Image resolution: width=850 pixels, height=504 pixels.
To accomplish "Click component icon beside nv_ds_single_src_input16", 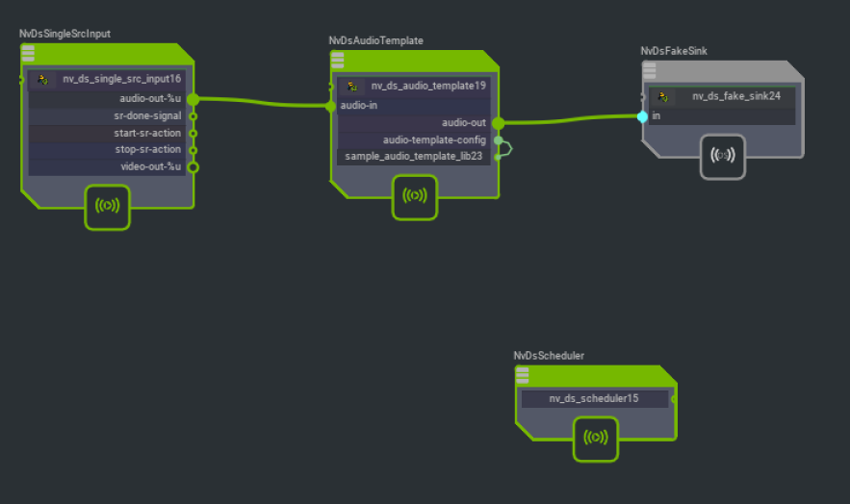I will point(43,80).
